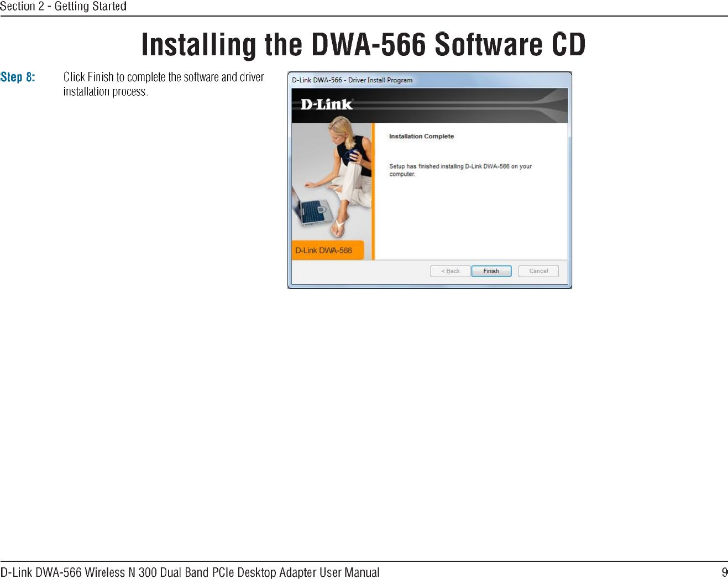Click the 'Driver Install Program' title bar

[x=430, y=80]
